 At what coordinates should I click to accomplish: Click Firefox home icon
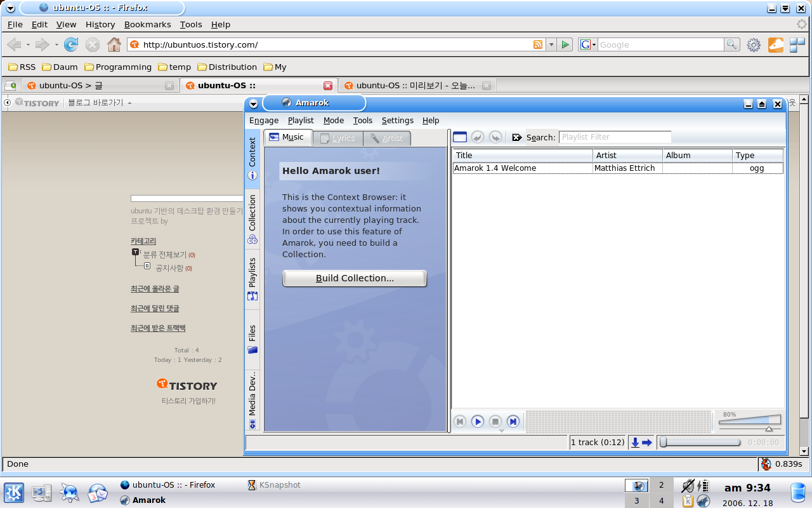pyautogui.click(x=114, y=44)
